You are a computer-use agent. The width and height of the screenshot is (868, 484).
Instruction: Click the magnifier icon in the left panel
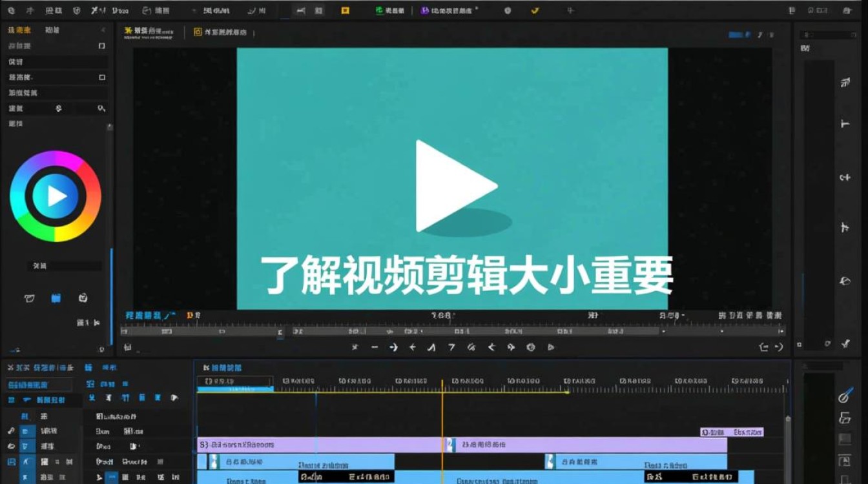[x=101, y=108]
